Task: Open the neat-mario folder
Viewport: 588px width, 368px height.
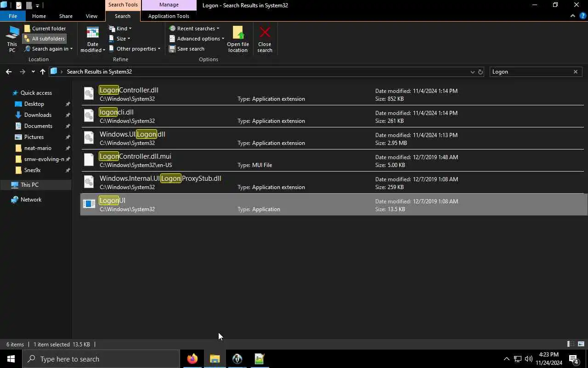Action: pyautogui.click(x=38, y=148)
